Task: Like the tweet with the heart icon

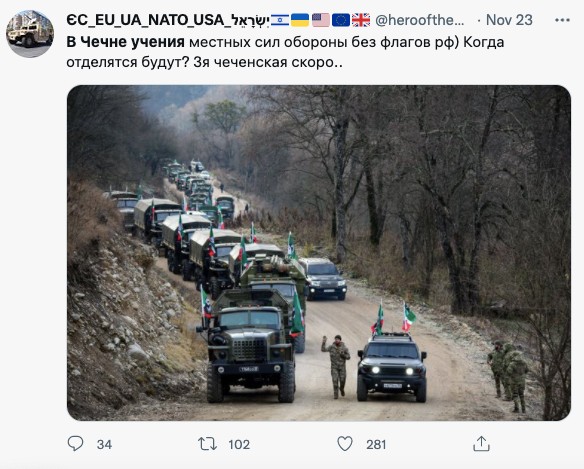Action: point(345,444)
